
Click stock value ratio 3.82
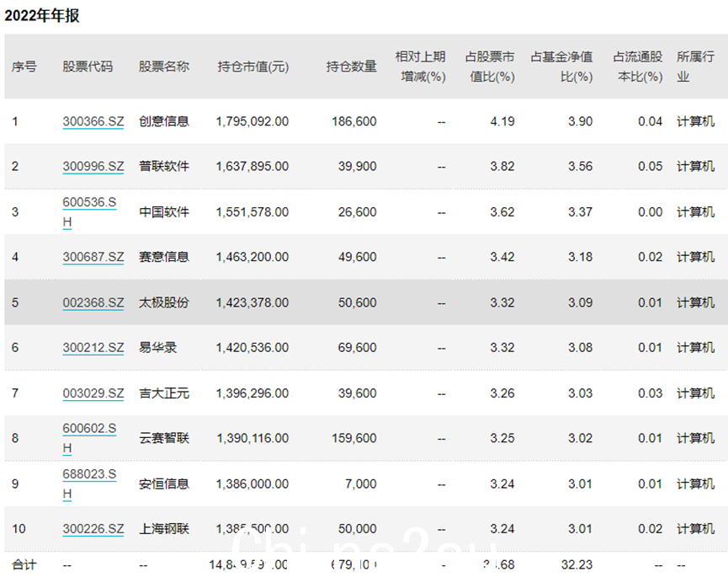coord(502,166)
